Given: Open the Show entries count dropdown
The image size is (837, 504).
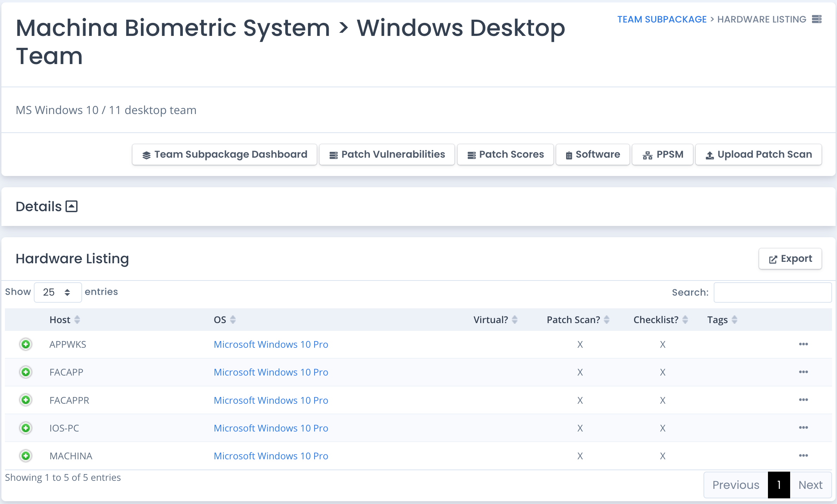Looking at the screenshot, I should click(58, 292).
